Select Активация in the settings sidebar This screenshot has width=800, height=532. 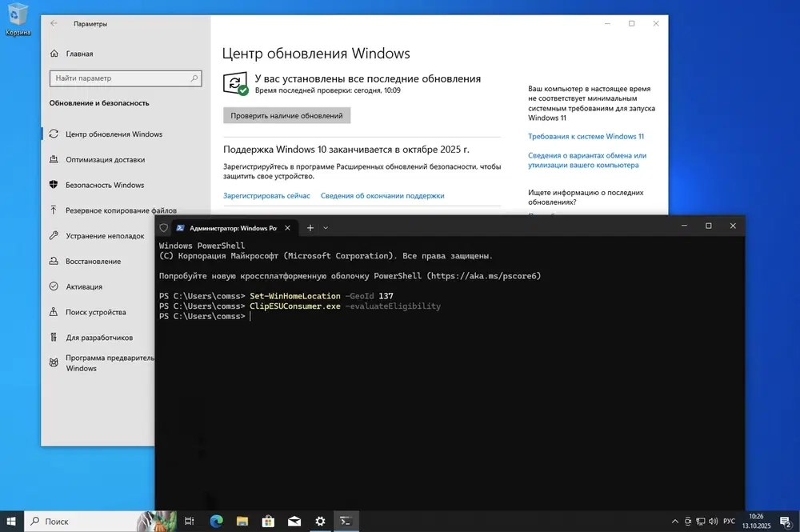point(83,286)
